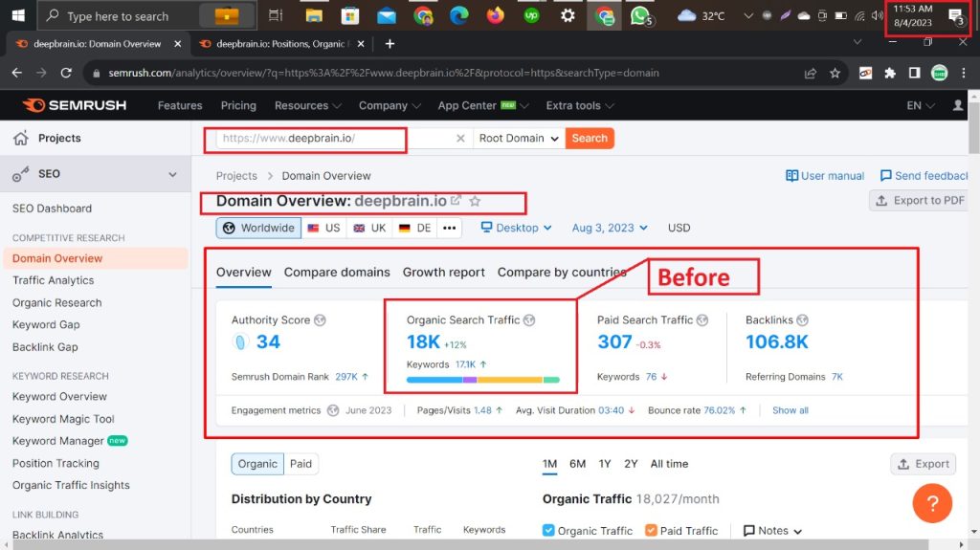The height and width of the screenshot is (550, 980).
Task: Click the Windows Start button
Action: (x=18, y=15)
